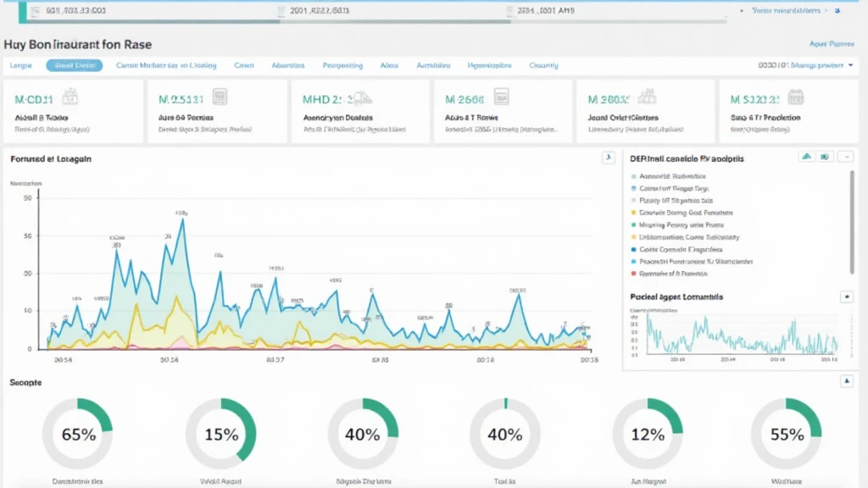Toggle the red series marker in the legend list
The image size is (868, 488).
pyautogui.click(x=633, y=274)
